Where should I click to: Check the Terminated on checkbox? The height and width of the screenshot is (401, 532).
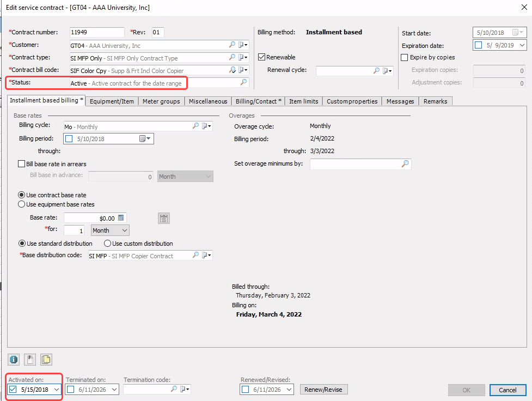tap(71, 390)
